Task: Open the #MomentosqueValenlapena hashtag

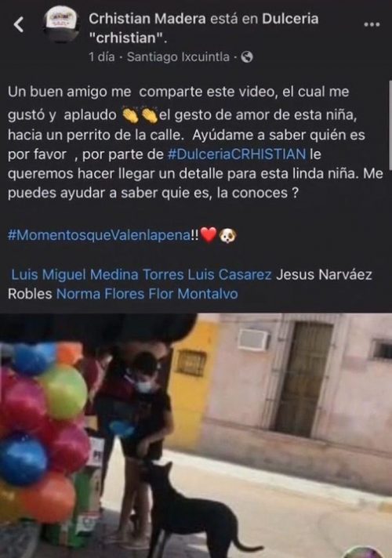Action: coord(100,235)
